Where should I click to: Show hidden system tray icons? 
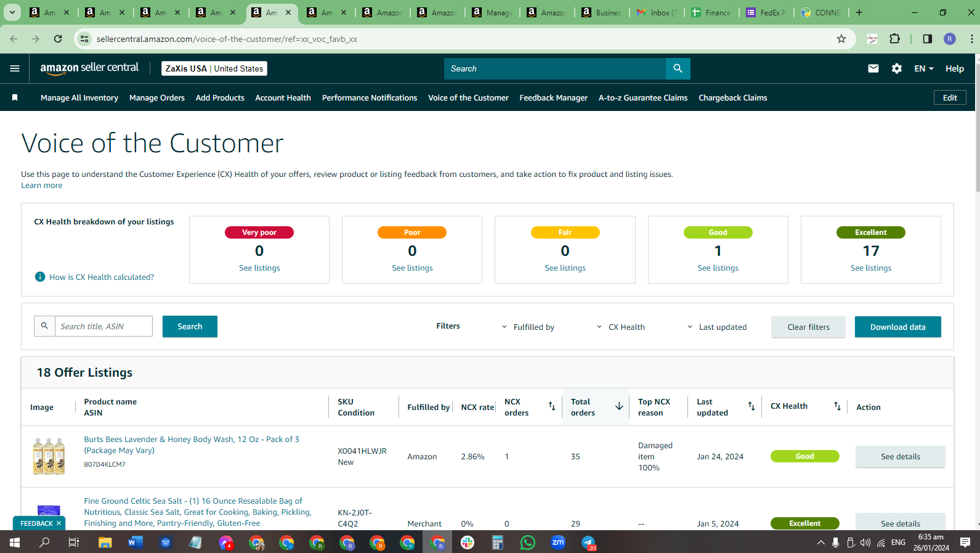coord(820,543)
